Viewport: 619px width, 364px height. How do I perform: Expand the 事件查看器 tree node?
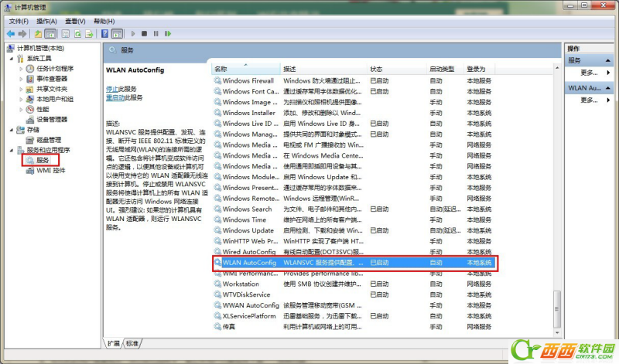pos(21,79)
